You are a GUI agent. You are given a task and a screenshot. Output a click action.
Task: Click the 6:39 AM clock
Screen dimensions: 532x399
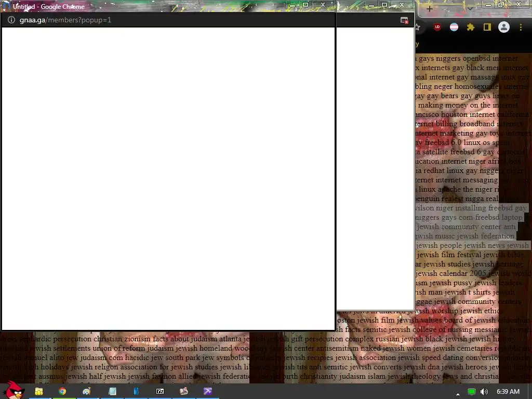pyautogui.click(x=508, y=392)
